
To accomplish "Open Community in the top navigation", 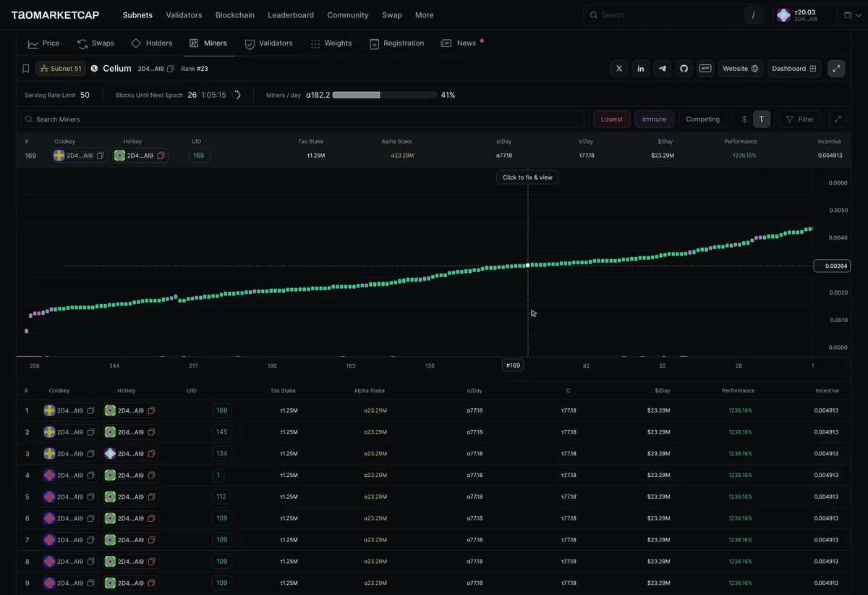I will (348, 15).
